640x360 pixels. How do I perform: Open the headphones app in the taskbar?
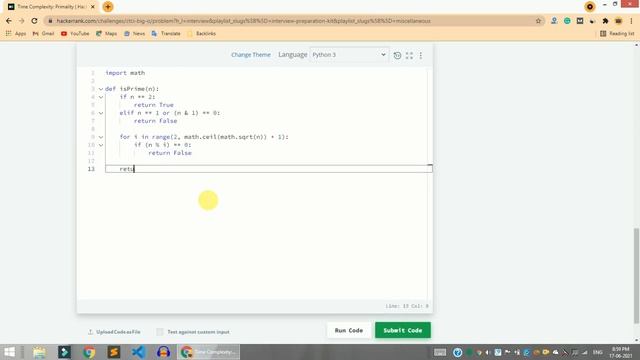[163, 352]
